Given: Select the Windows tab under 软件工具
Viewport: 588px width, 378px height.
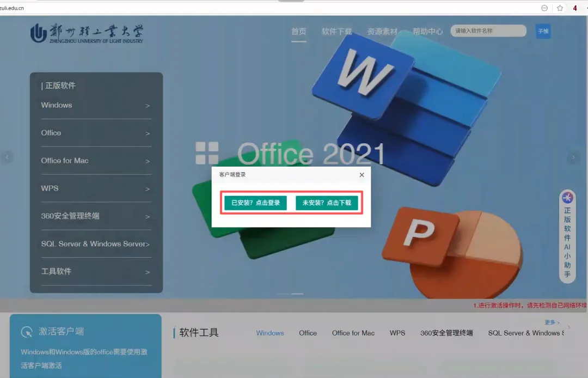Looking at the screenshot, I should pos(270,333).
